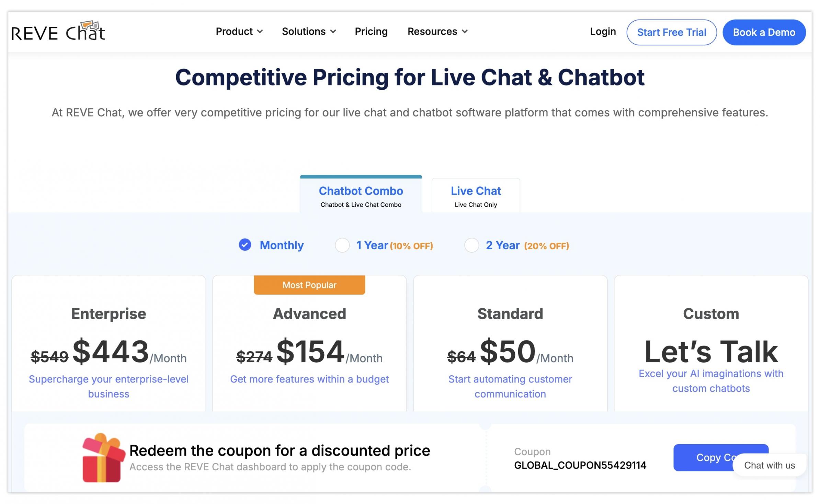Open the Pricing page link
This screenshot has width=820, height=504.
tap(371, 32)
